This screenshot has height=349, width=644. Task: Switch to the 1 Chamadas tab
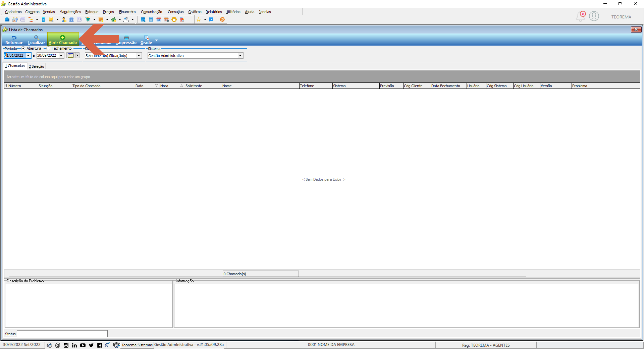15,66
